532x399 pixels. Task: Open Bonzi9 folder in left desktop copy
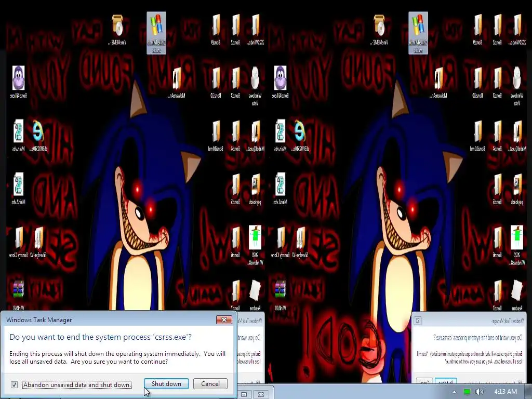click(216, 30)
